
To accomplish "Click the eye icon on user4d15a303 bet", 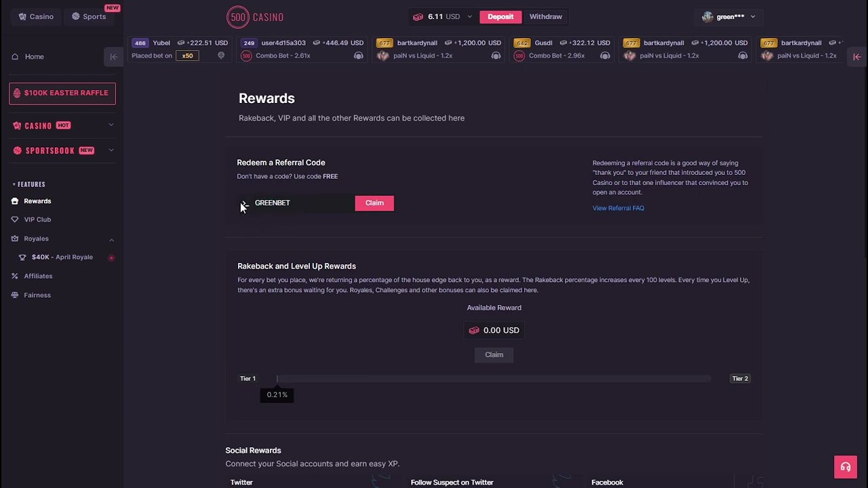I will (x=358, y=56).
